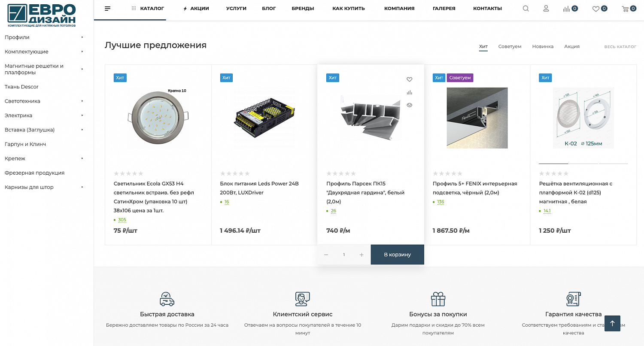The height and width of the screenshot is (346, 644).
Task: Switch to the Советуем tab
Action: (510, 46)
